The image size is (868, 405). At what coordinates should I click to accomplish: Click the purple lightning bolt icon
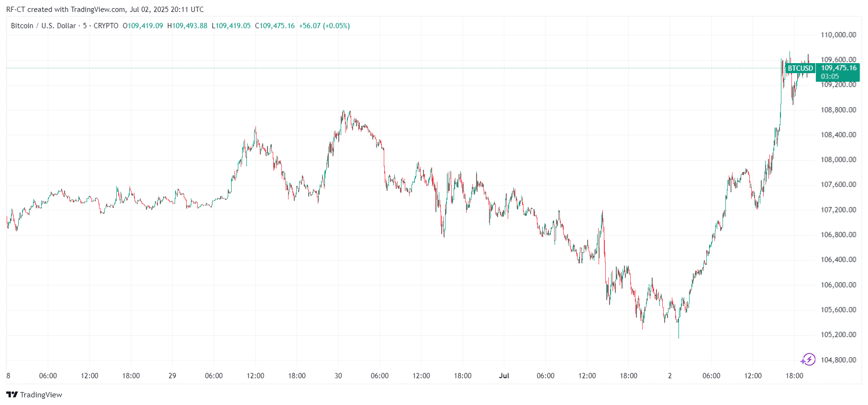pyautogui.click(x=809, y=360)
